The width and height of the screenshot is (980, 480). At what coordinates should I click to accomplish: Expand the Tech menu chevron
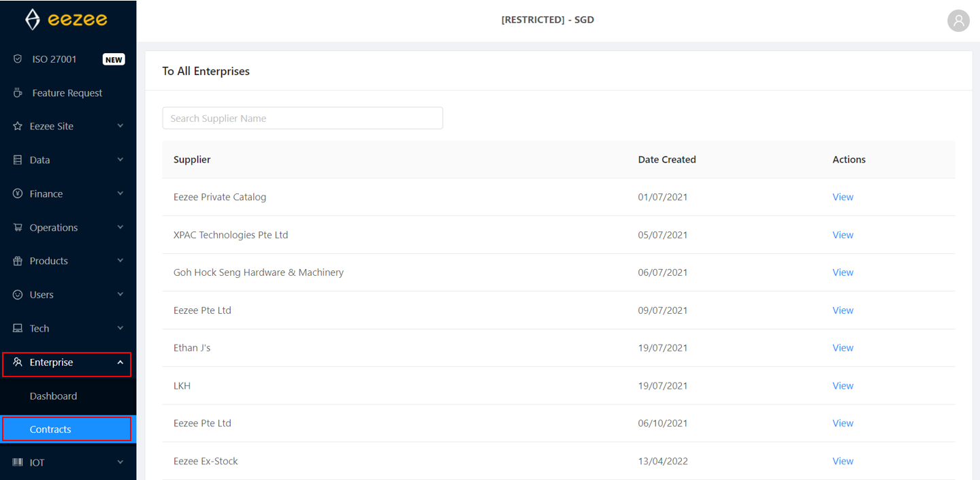pos(120,328)
